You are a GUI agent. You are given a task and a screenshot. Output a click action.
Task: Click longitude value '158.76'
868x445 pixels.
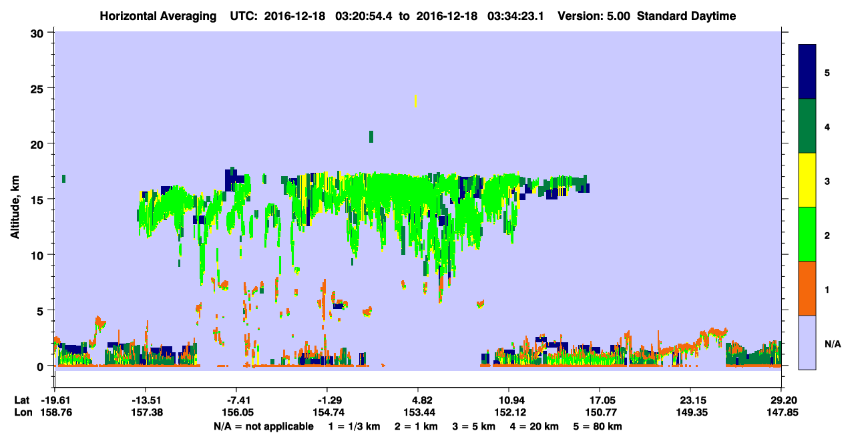pos(55,413)
